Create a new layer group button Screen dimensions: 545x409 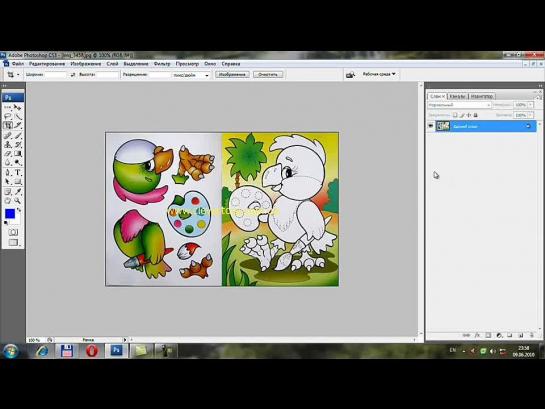point(510,335)
